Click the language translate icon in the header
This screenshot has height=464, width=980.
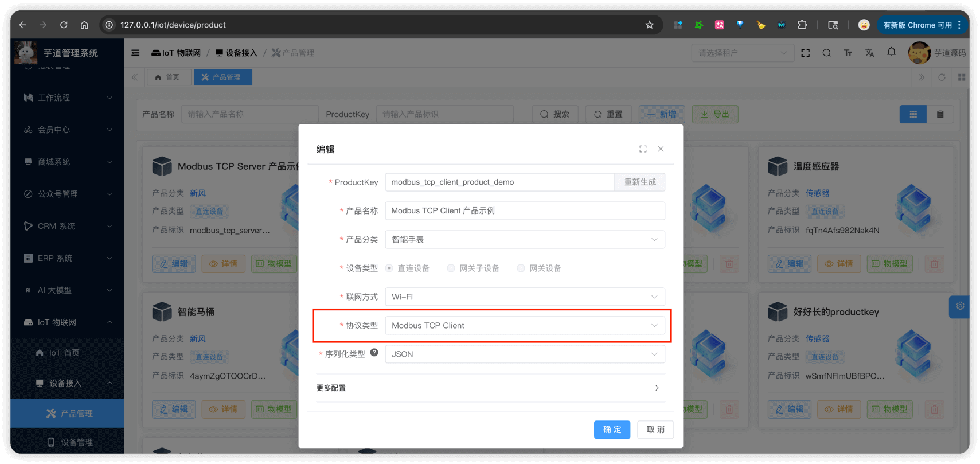(x=869, y=53)
